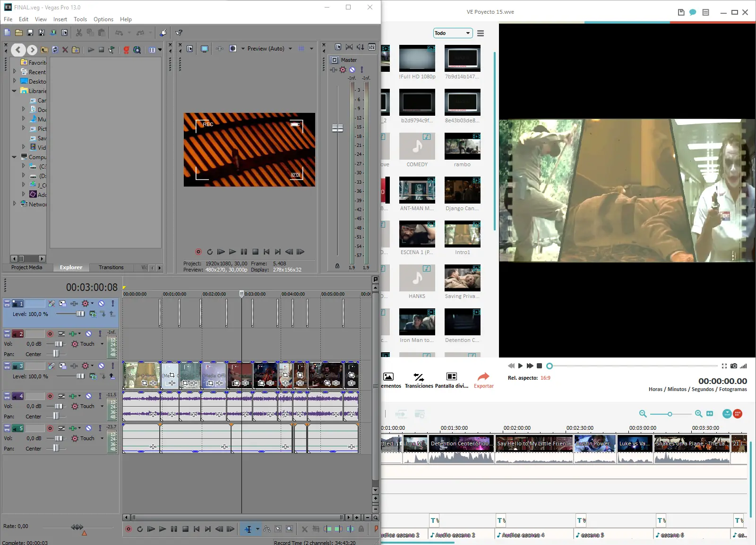Open interactive tutorials hand icon in Vegas
Viewport: 756px width, 545px height.
point(163,33)
